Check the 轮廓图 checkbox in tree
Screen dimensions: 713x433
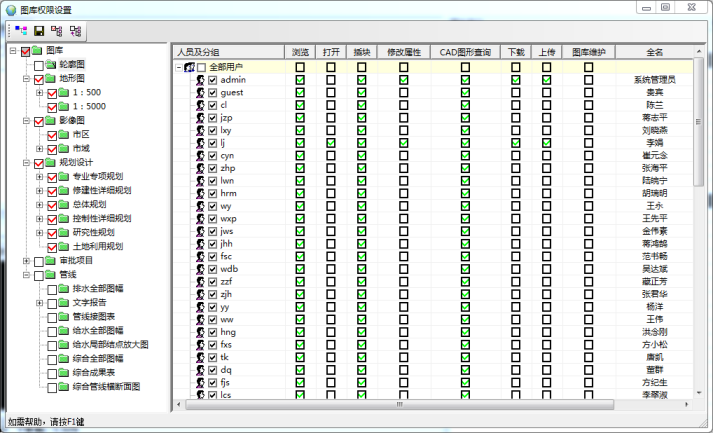[38, 65]
